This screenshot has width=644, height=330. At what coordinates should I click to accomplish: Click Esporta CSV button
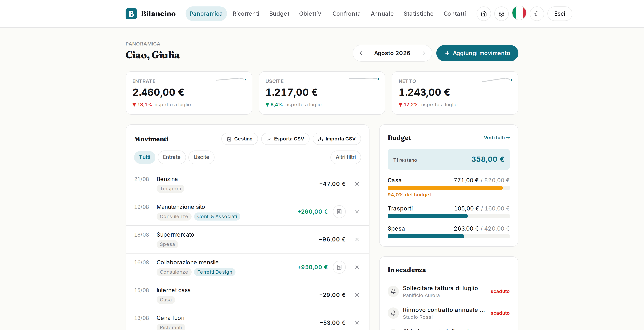coord(285,139)
